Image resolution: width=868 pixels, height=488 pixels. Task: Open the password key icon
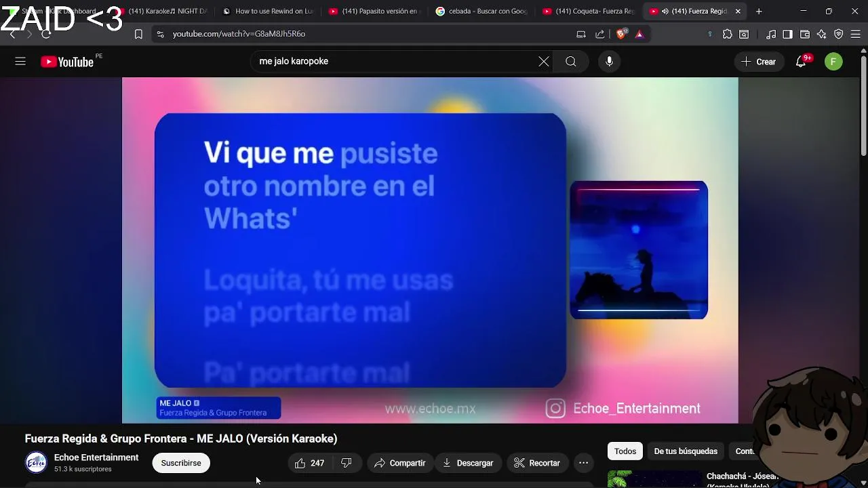pyautogui.click(x=710, y=34)
